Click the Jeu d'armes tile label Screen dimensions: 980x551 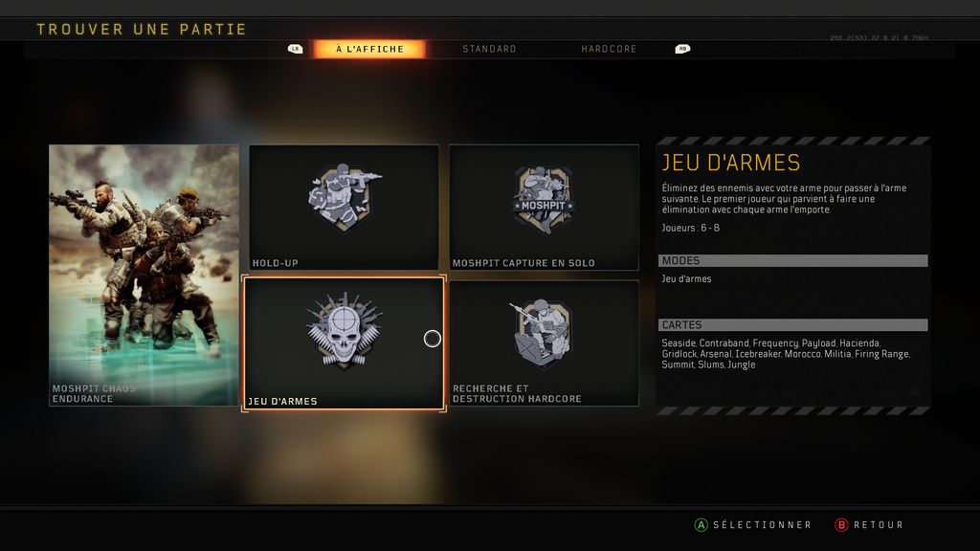(282, 401)
